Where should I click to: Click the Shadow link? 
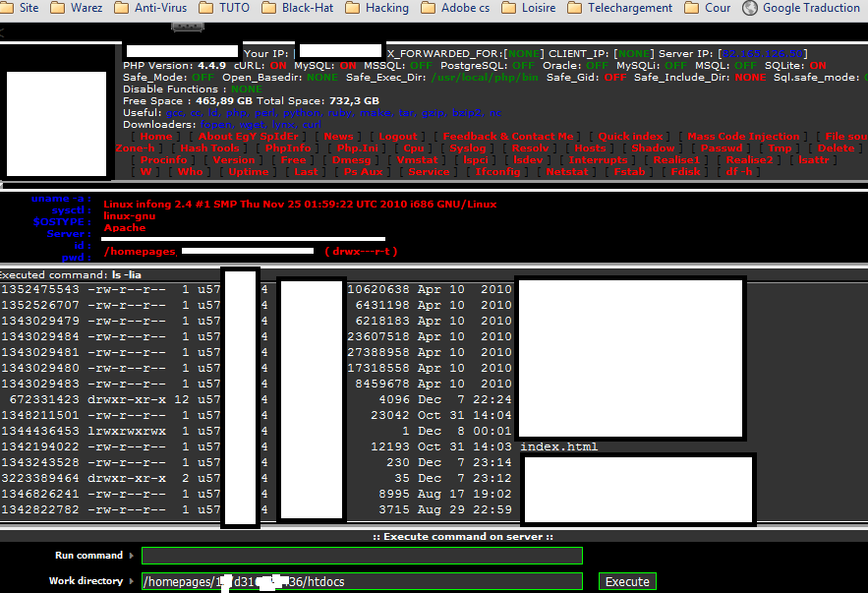654,148
